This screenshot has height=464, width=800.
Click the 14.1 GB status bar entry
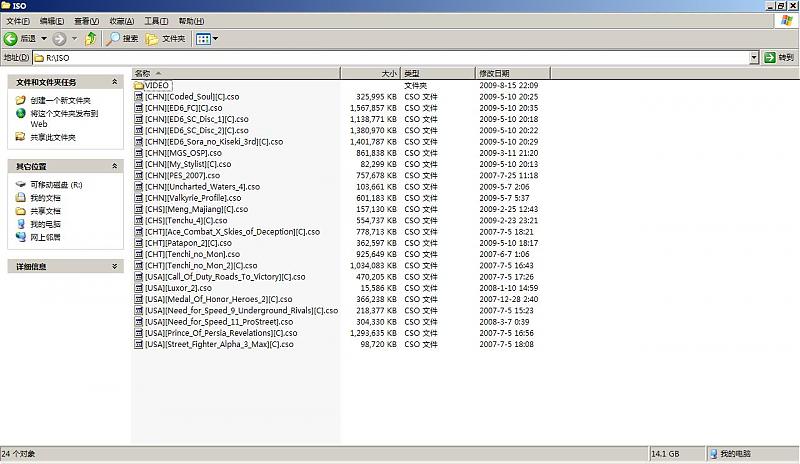pos(665,453)
